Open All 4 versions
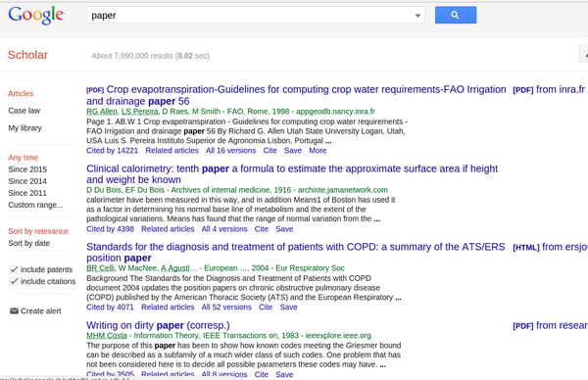Viewport: 588px width, 380px height. [x=224, y=229]
